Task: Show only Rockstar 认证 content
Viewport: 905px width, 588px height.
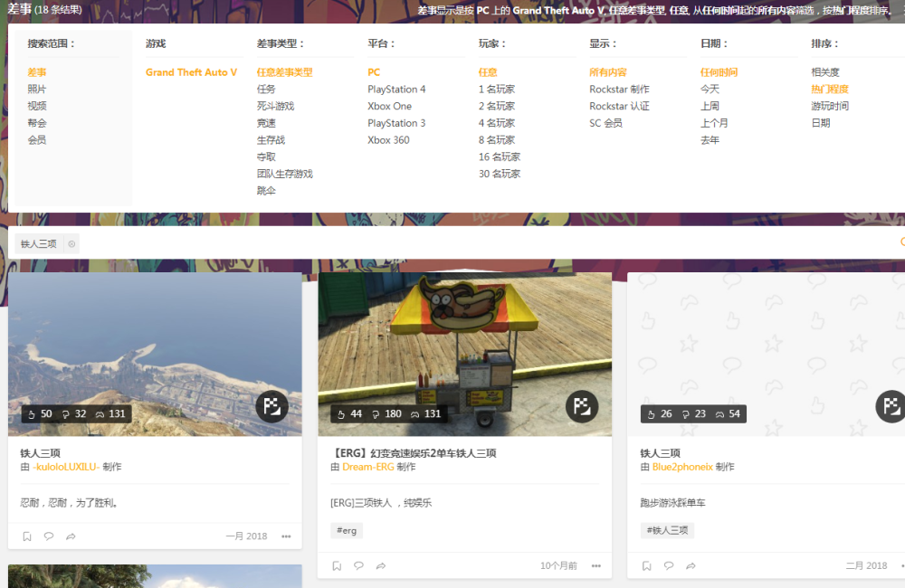Action: pyautogui.click(x=619, y=106)
